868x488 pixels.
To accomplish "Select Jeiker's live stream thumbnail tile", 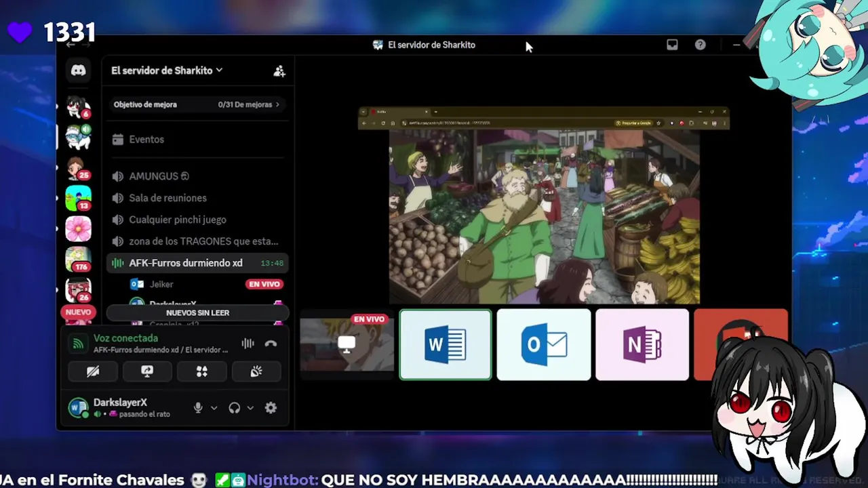I will pos(347,344).
